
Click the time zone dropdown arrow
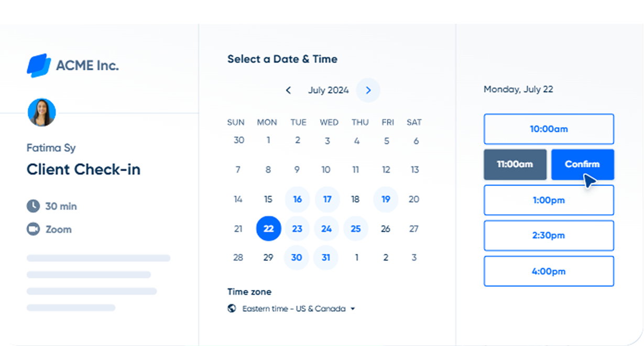[x=353, y=309]
